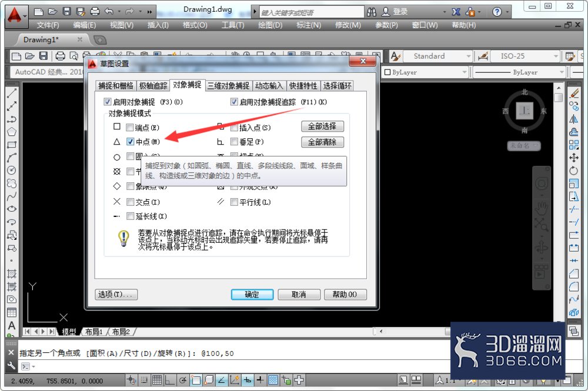Click the text style 'A' icon beside Standard
The image size is (588, 391).
pyautogui.click(x=395, y=56)
